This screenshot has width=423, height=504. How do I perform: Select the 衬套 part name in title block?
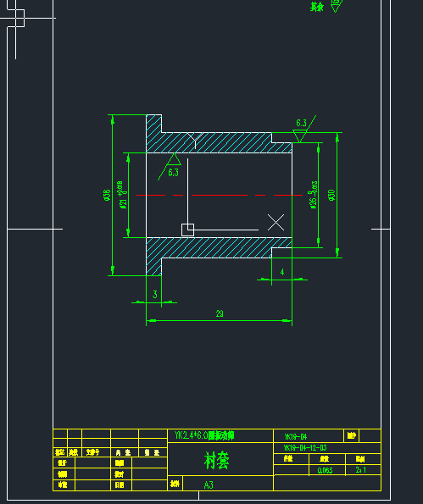[216, 460]
